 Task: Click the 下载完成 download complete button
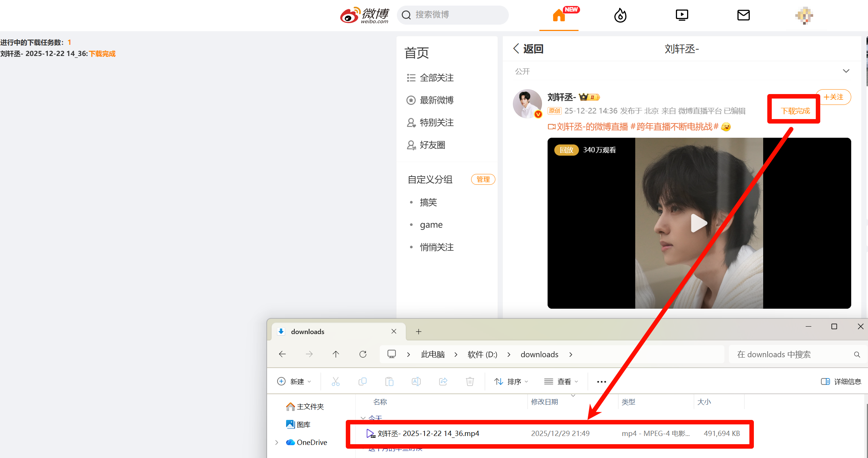pyautogui.click(x=794, y=110)
